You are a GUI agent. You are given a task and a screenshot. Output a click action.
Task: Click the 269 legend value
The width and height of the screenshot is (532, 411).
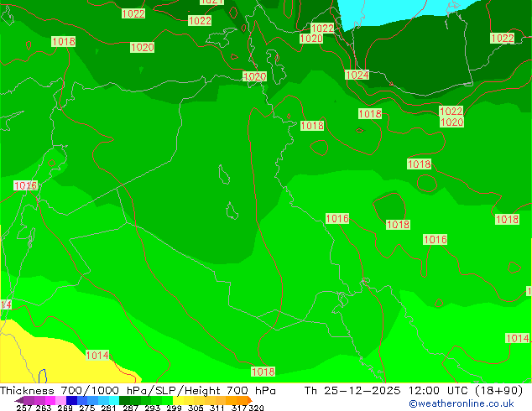[x=65, y=408]
